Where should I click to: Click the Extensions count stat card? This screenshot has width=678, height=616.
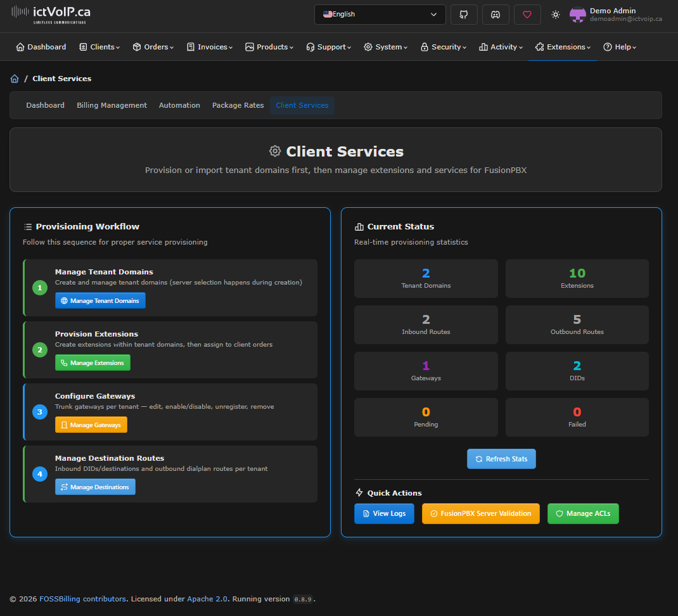(577, 279)
